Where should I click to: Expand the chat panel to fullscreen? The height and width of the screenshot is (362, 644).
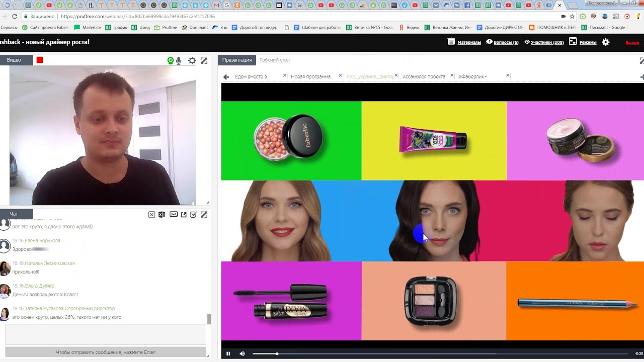(x=204, y=215)
